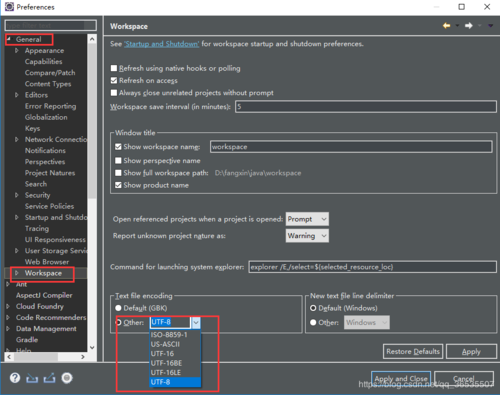Select AspectJ Compiler in the tree
Image resolution: width=500 pixels, height=395 pixels.
(44, 295)
